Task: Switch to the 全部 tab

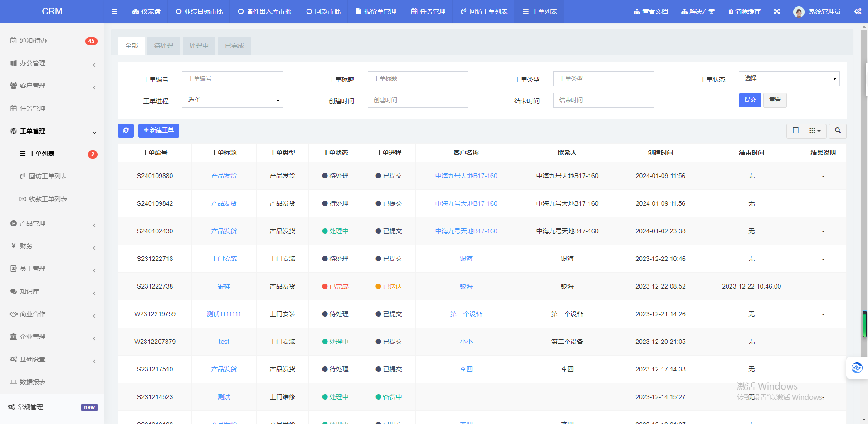Action: point(132,46)
